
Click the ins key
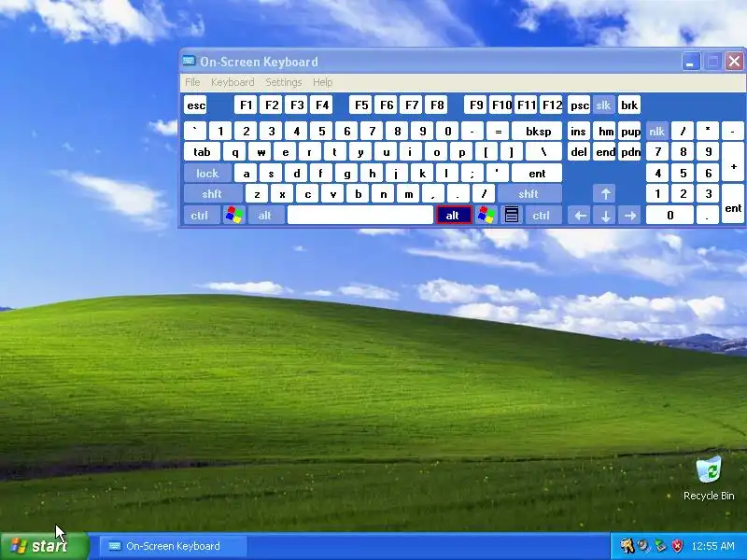[579, 132]
